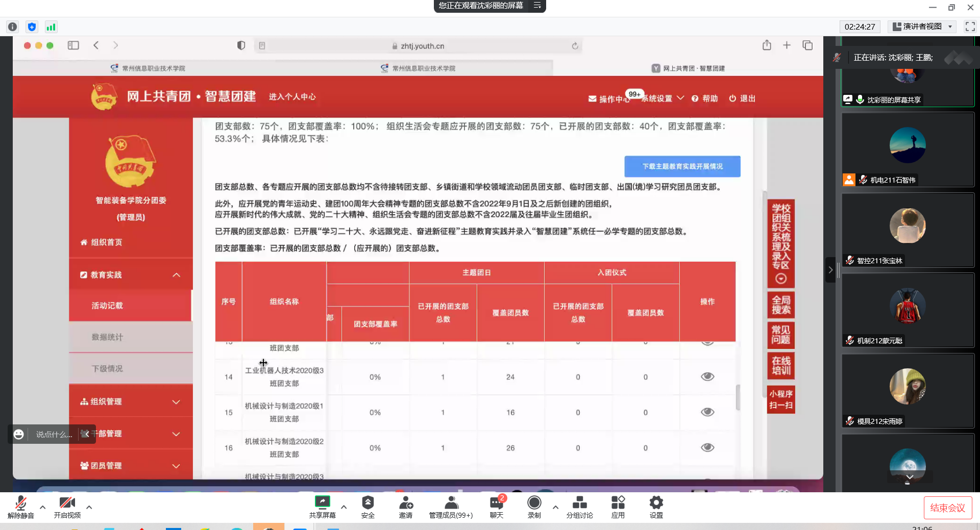The height and width of the screenshot is (530, 980).
Task: Open the presenter view dropdown
Action: (x=922, y=27)
